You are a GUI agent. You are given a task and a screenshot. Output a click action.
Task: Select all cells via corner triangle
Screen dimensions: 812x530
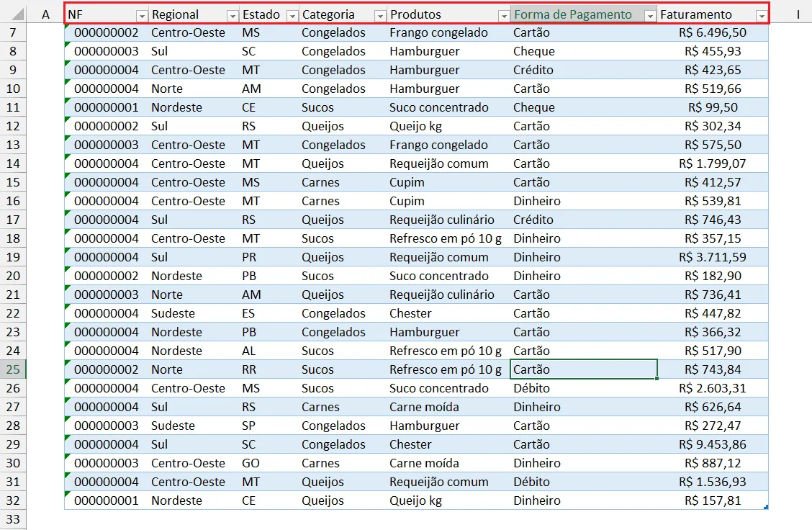[x=17, y=14]
